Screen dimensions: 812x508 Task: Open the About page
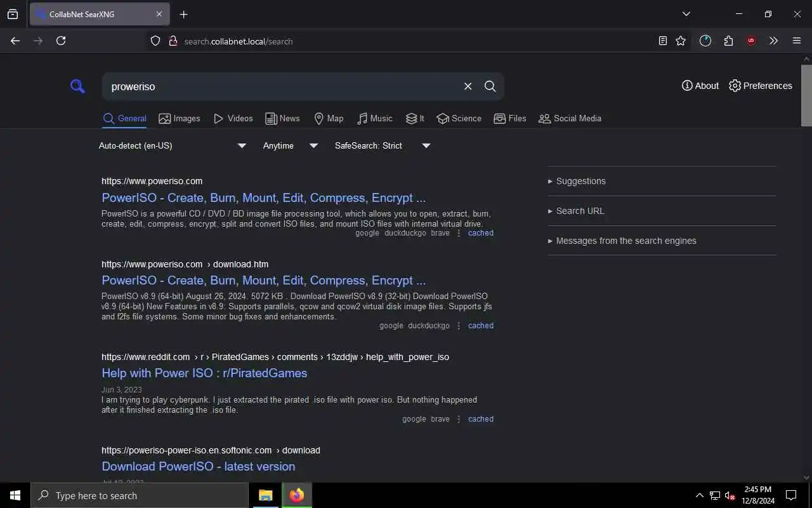[700, 86]
